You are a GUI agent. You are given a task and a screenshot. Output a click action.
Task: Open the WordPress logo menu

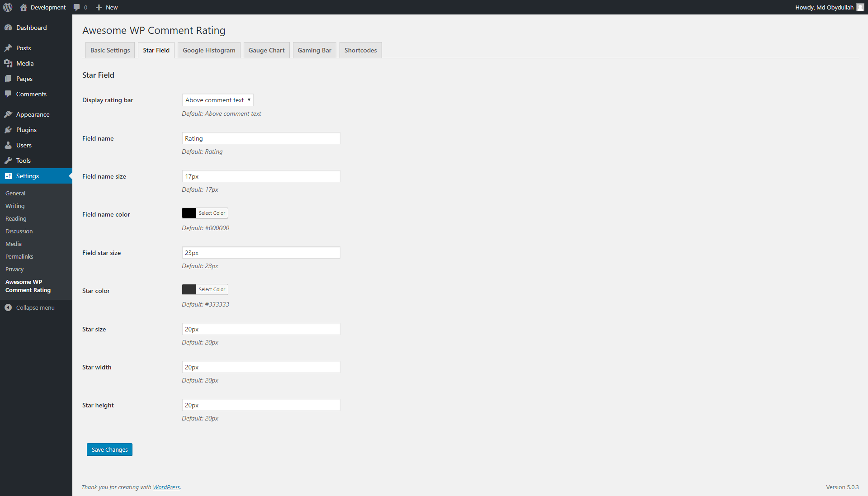pyautogui.click(x=8, y=7)
